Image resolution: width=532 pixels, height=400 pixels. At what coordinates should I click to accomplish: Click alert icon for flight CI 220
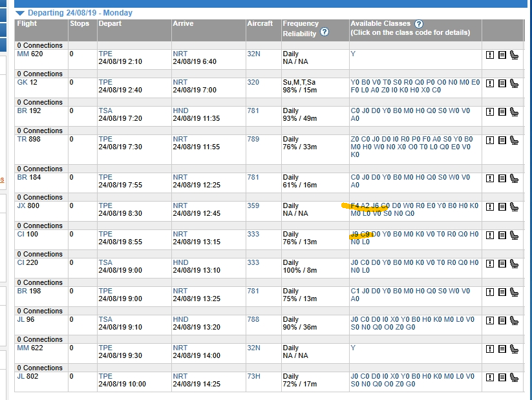490,264
